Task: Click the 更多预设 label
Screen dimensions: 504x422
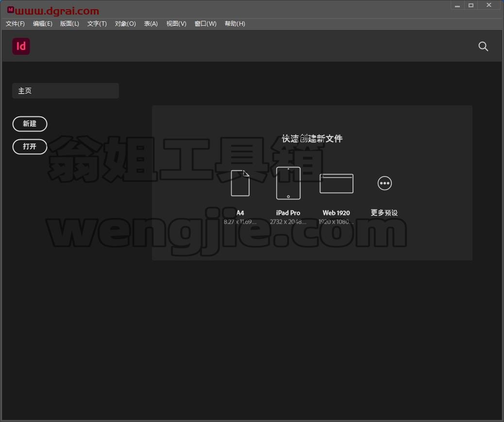Action: click(x=384, y=212)
